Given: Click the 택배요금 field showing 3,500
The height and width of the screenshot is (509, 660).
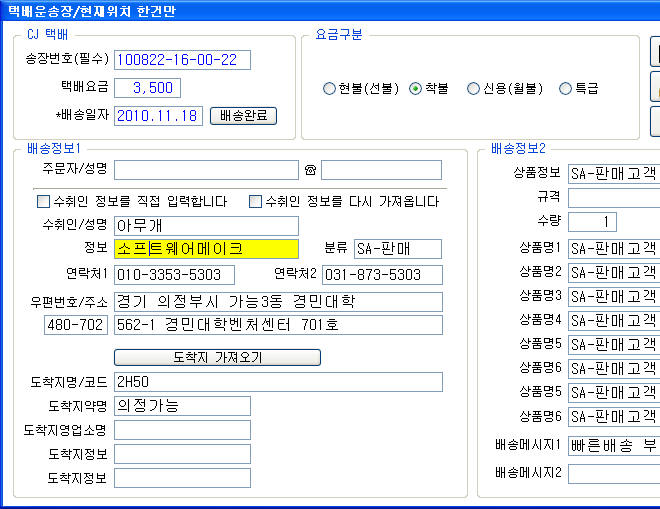Looking at the screenshot, I should point(147,88).
